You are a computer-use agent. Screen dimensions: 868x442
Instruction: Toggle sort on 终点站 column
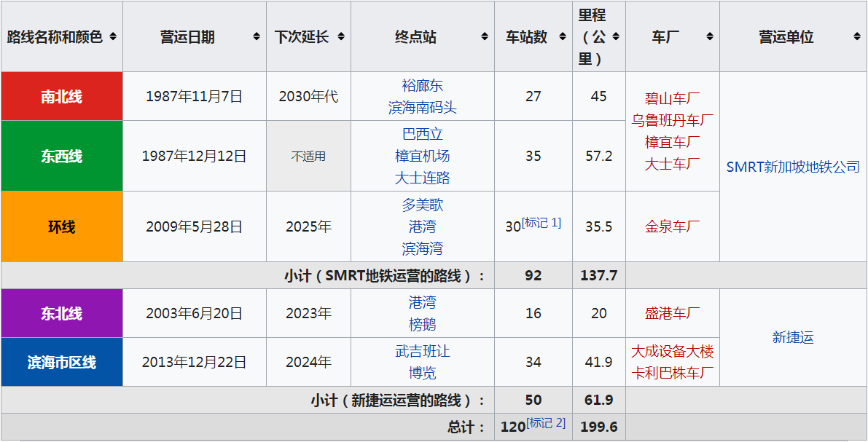pyautogui.click(x=485, y=37)
